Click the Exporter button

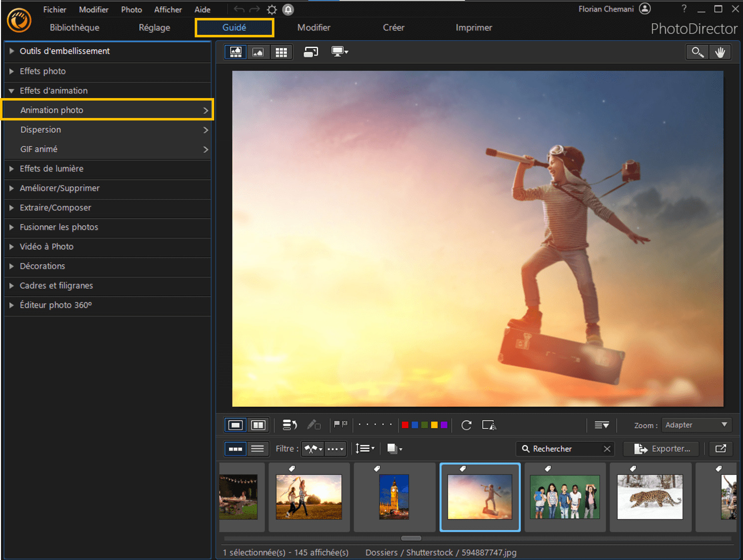coord(661,448)
